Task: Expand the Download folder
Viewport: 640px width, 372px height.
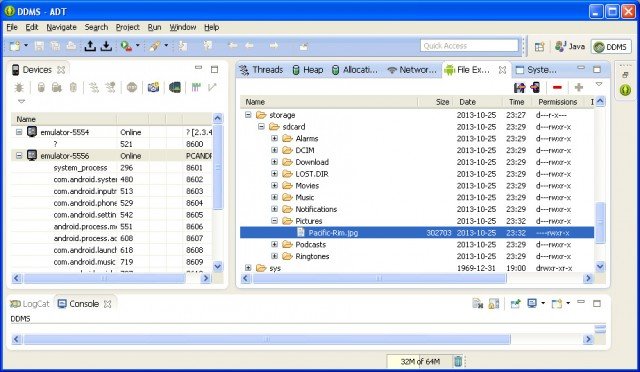Action: pos(274,162)
